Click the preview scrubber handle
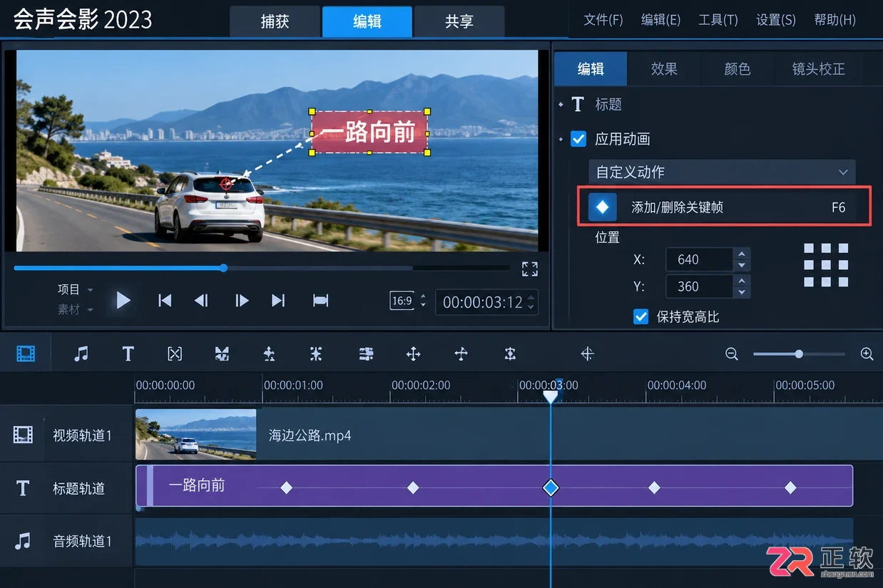Screen dimensions: 883x588 pos(223,268)
